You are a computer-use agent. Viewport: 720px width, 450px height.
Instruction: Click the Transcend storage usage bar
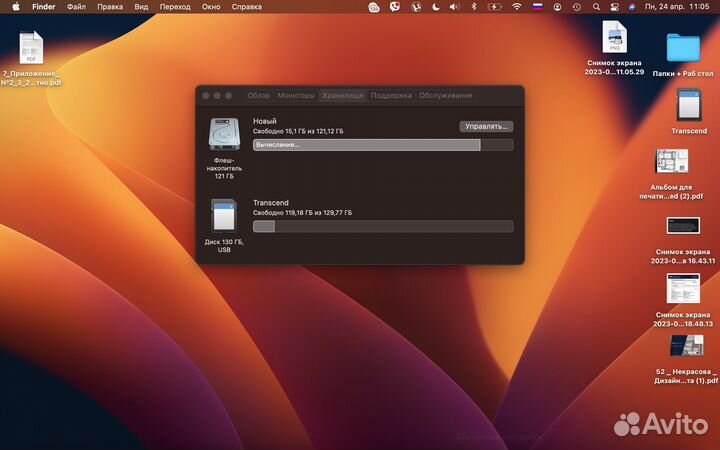coord(382,226)
